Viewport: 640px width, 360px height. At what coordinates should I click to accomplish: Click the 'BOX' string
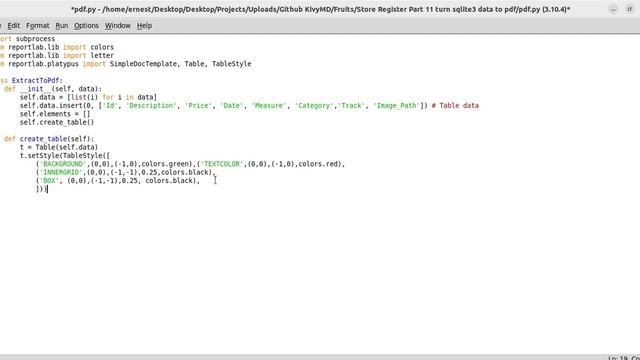coord(49,181)
